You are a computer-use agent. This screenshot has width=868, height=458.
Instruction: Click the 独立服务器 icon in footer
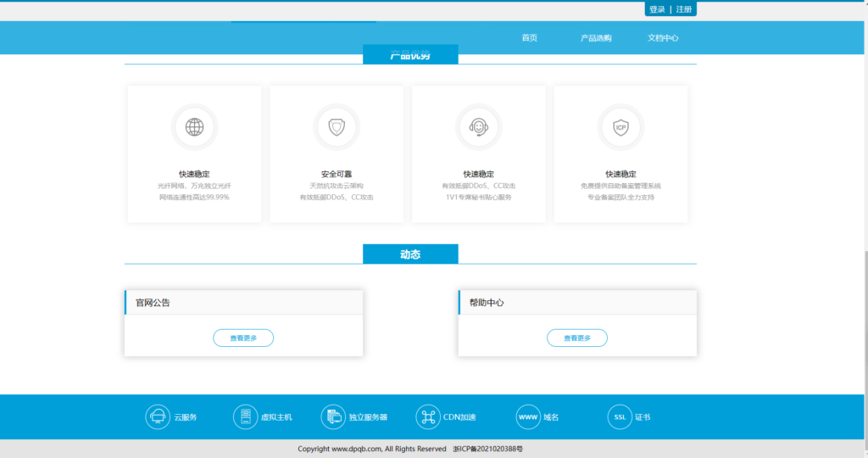[x=333, y=416]
